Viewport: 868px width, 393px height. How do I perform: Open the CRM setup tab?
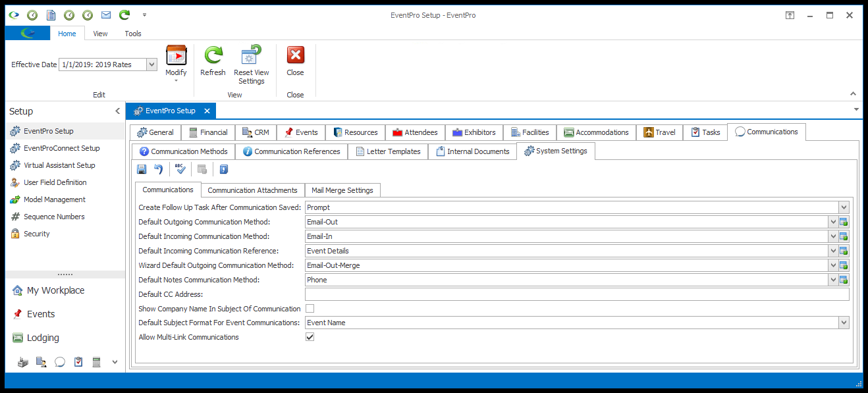(256, 132)
